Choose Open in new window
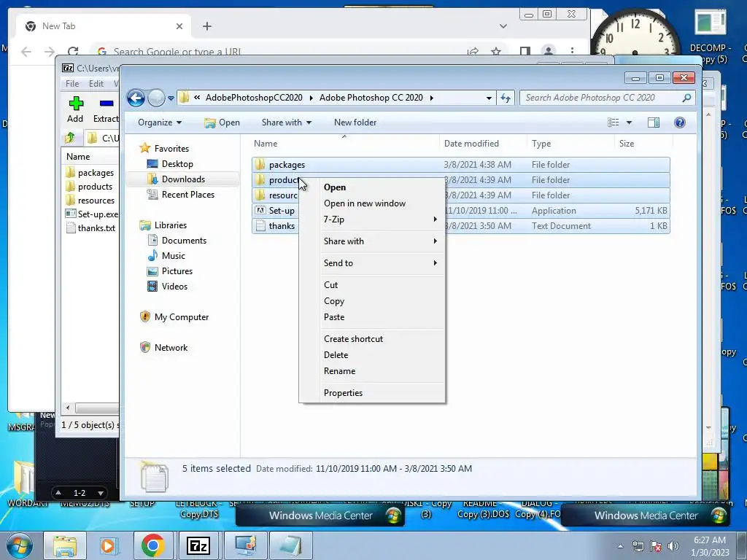 pos(372,203)
